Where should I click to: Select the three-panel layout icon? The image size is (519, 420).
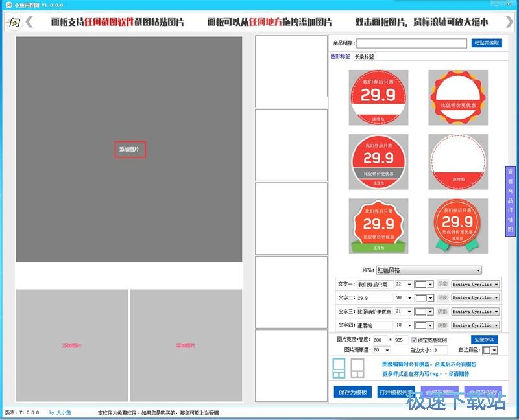pos(339,368)
